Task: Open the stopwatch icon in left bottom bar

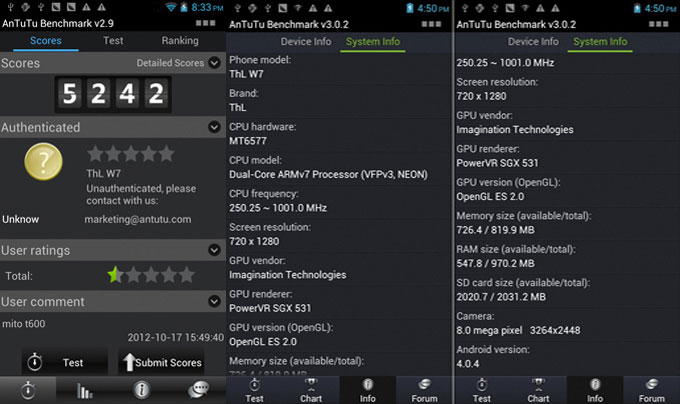Action: click(x=28, y=391)
